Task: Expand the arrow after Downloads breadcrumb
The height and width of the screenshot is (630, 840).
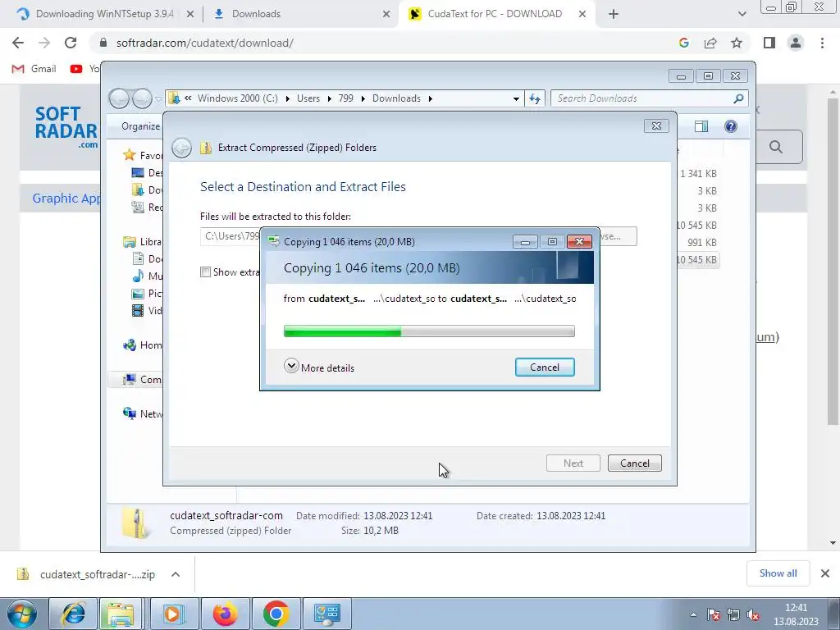Action: coord(430,98)
